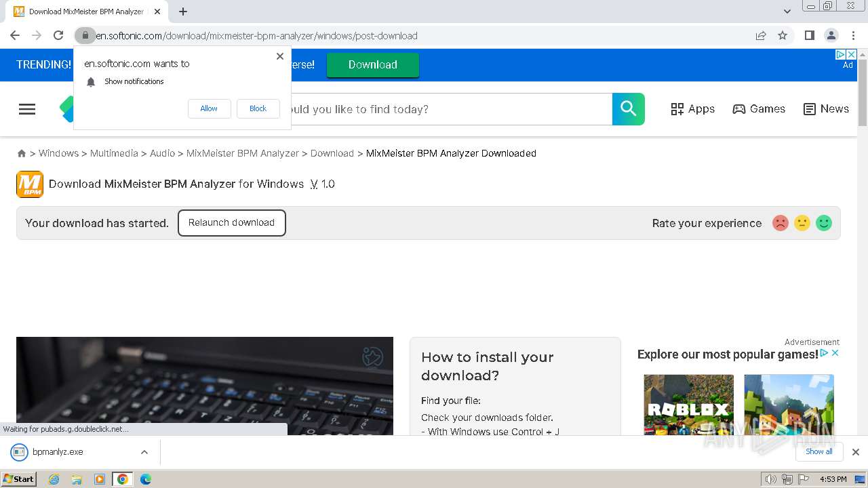Rate experience with green happy face
The width and height of the screenshot is (868, 488).
(824, 223)
